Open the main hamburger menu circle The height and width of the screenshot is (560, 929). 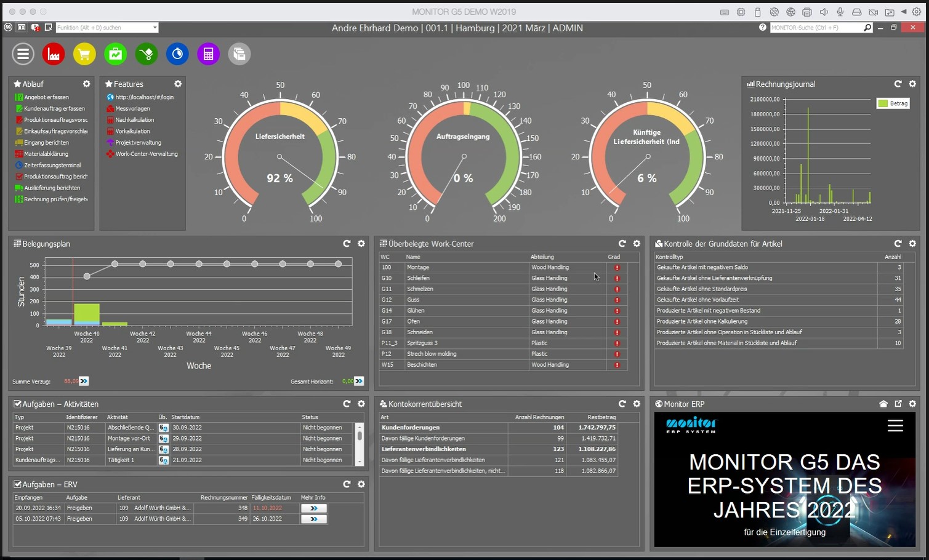[23, 54]
